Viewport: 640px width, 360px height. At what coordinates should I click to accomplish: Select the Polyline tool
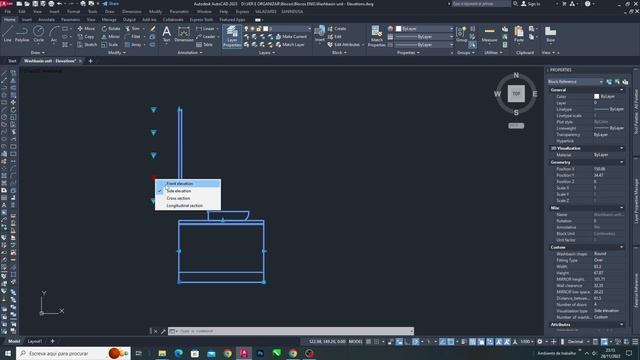[x=22, y=34]
